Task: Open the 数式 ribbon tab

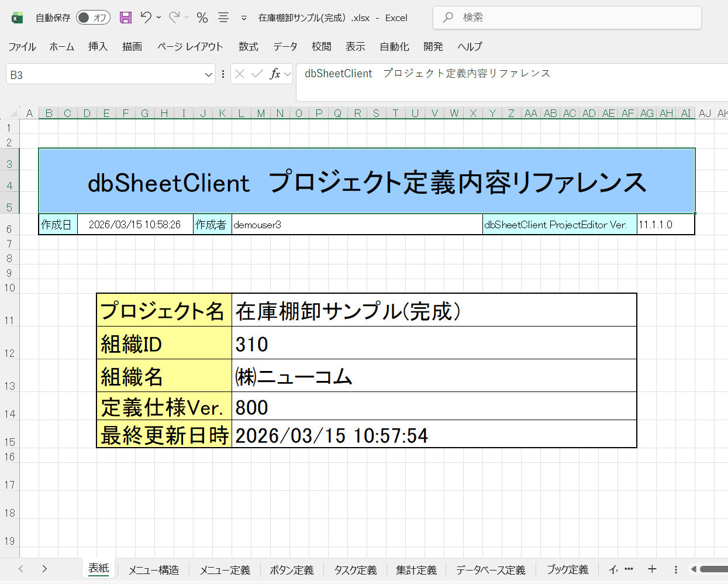Action: (248, 46)
